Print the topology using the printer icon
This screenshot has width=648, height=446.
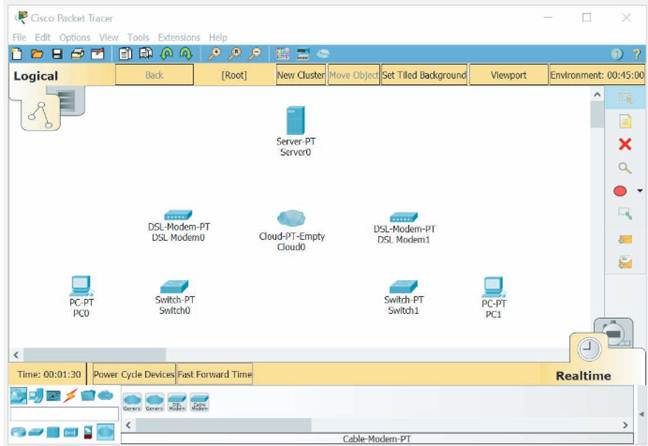77,54
